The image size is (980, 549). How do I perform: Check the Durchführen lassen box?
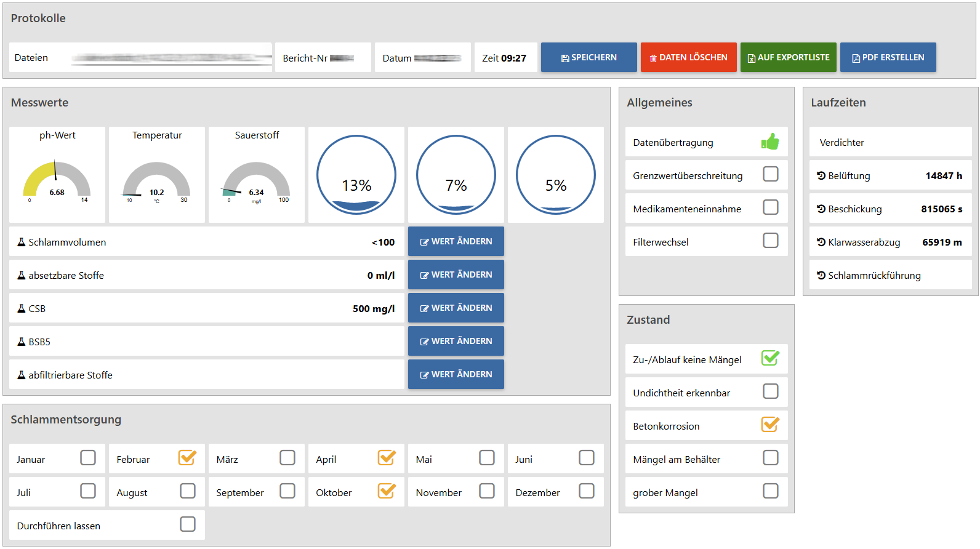coord(188,524)
